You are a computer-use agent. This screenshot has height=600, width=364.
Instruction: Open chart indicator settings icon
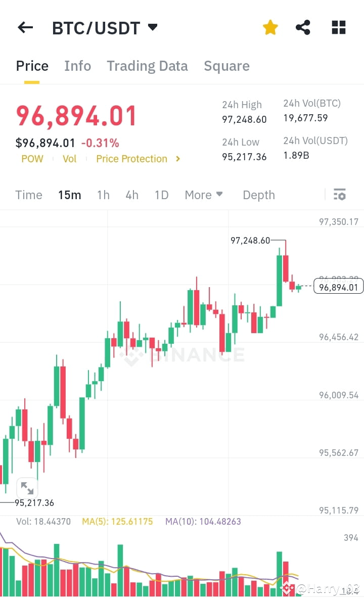coord(340,195)
